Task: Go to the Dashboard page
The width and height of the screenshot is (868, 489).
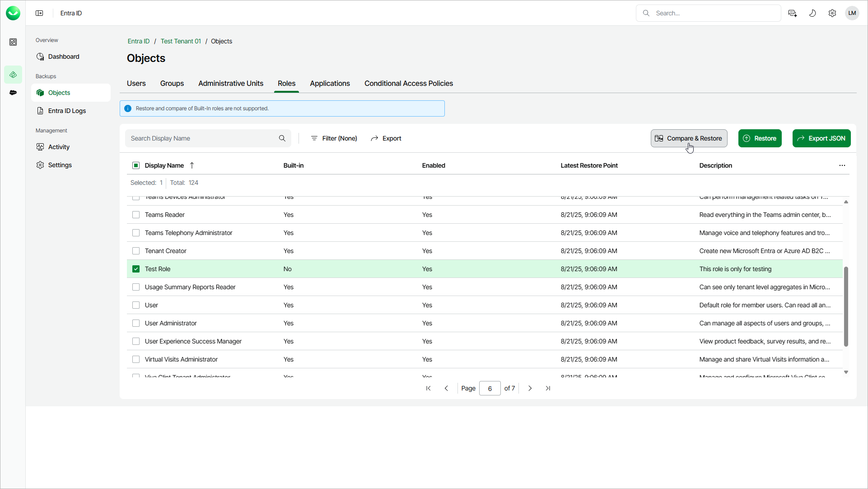Action: pos(64,56)
